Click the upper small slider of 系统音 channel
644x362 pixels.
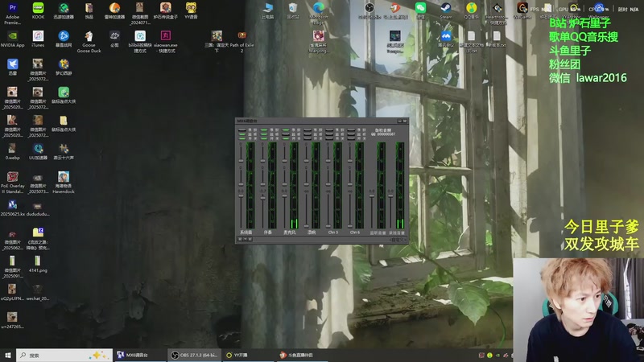click(x=241, y=161)
